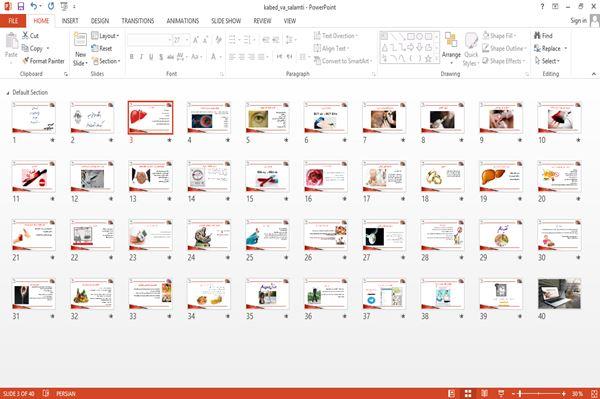
Task: Select slide 19 liver thumbnail
Action: coord(501,176)
